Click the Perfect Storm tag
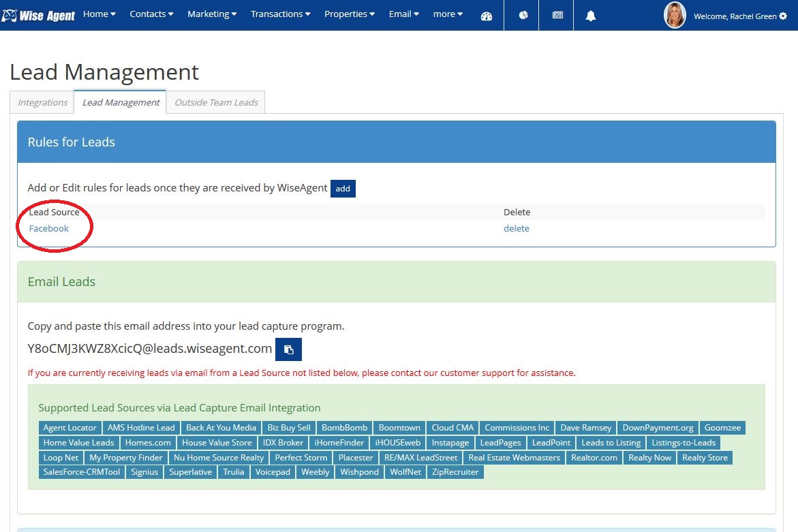 [x=301, y=457]
